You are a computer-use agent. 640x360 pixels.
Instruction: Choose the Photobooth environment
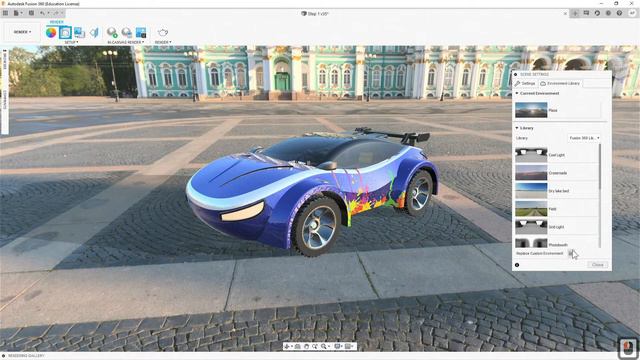(x=557, y=244)
